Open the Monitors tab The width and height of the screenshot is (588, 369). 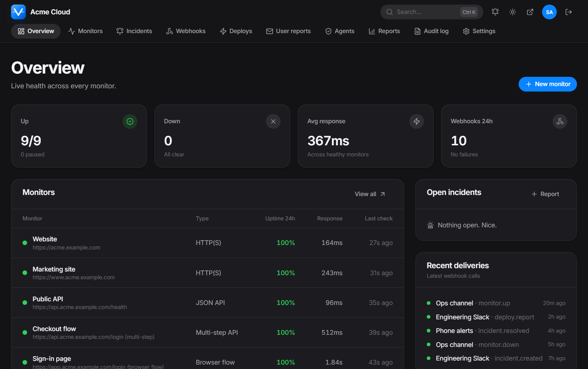pos(85,31)
